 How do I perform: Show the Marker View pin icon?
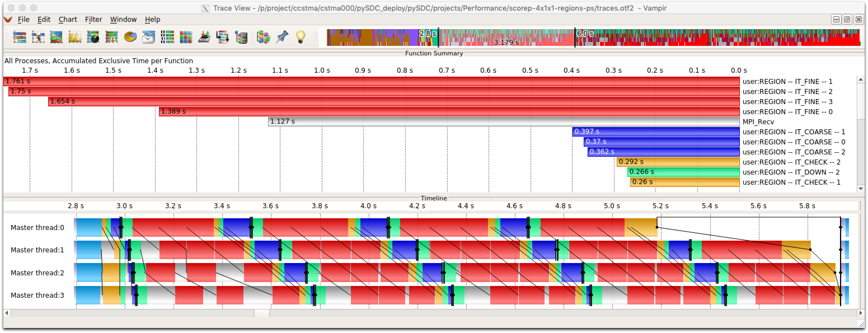tap(282, 37)
